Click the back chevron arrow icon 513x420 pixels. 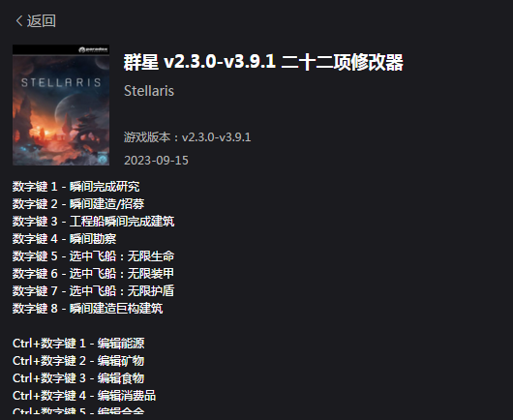pos(19,21)
